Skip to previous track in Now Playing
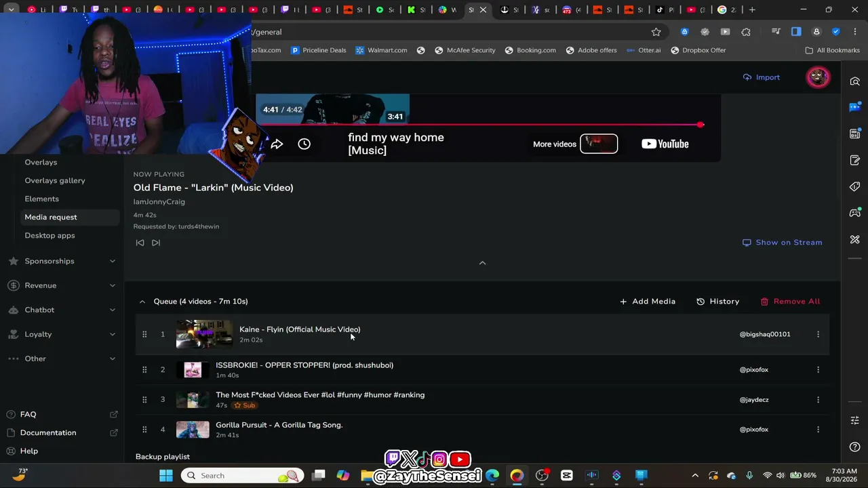The height and width of the screenshot is (488, 868). (140, 243)
